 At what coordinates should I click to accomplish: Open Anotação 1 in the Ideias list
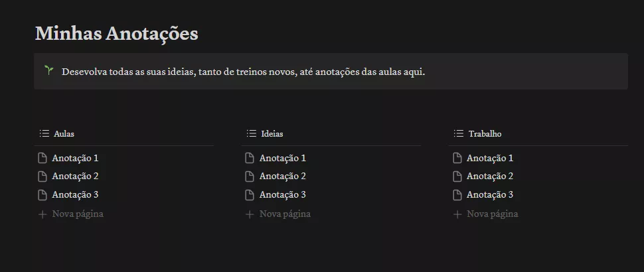282,158
